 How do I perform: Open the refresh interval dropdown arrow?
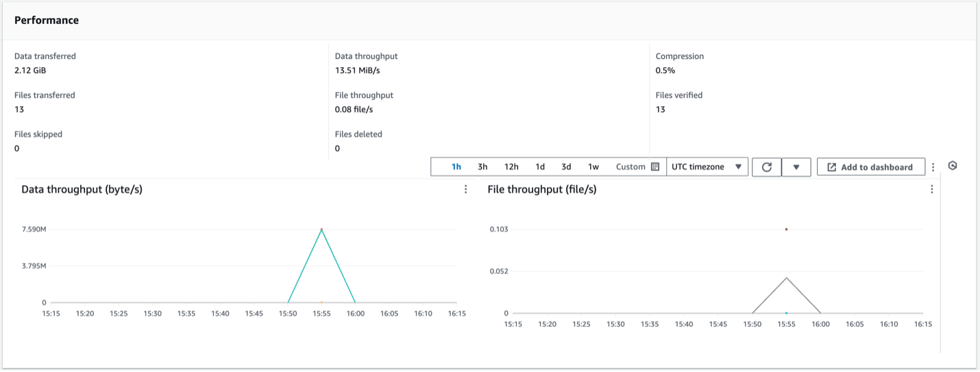coord(796,167)
